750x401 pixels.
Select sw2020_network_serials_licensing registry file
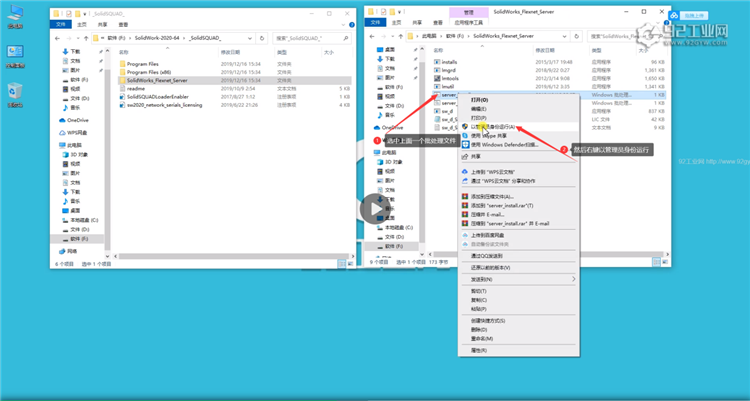164,105
